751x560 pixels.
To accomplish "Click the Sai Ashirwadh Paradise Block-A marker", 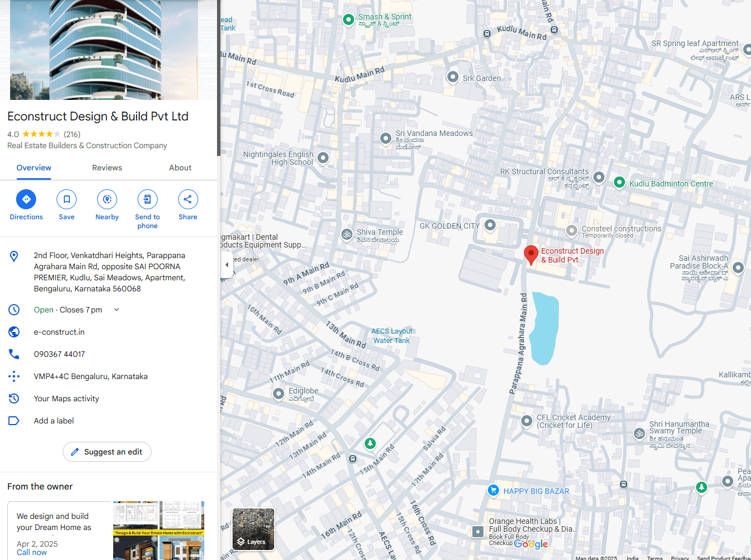I will coord(738,268).
